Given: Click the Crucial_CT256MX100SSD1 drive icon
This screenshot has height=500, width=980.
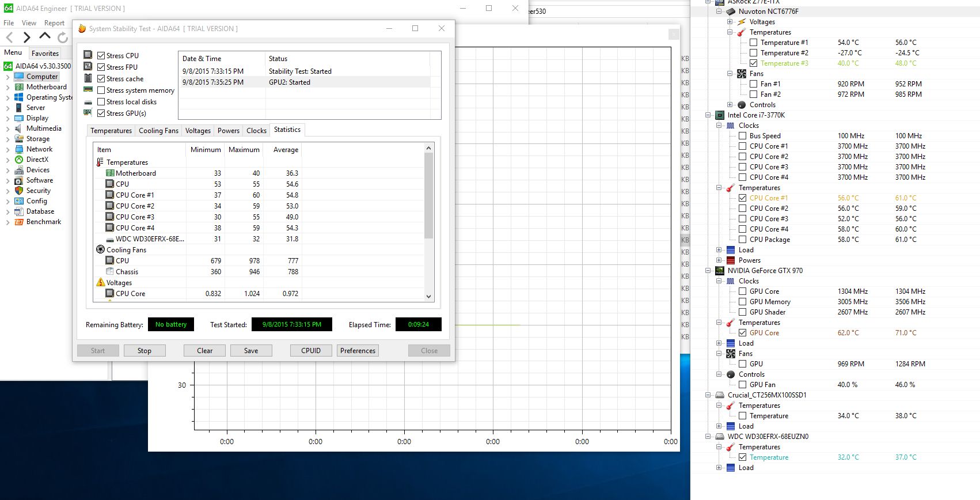Looking at the screenshot, I should pyautogui.click(x=720, y=395).
